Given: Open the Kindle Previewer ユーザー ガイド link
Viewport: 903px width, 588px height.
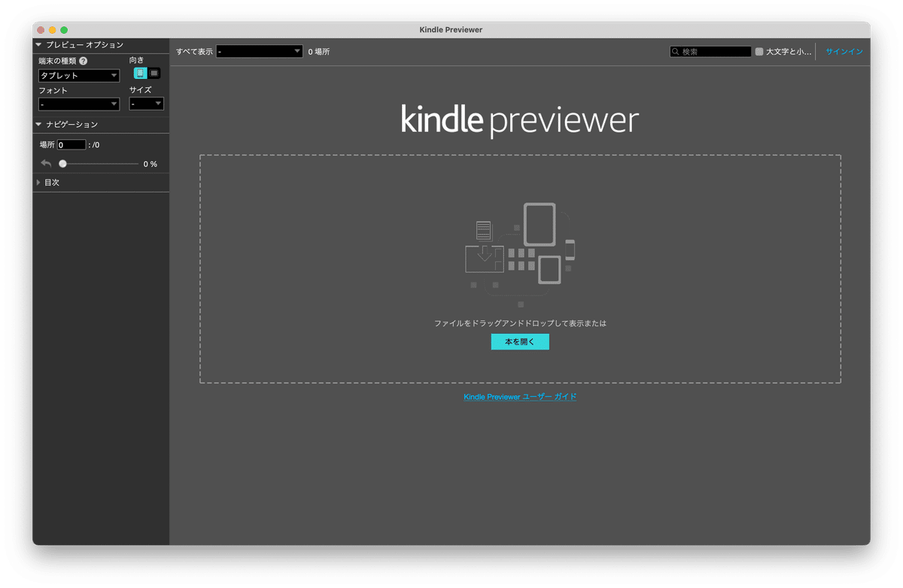Looking at the screenshot, I should point(520,396).
